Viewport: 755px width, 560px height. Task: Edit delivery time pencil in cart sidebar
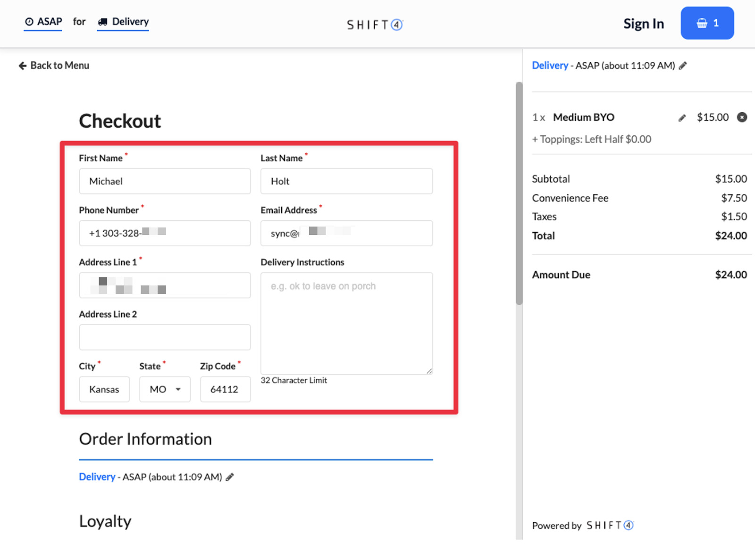point(683,66)
